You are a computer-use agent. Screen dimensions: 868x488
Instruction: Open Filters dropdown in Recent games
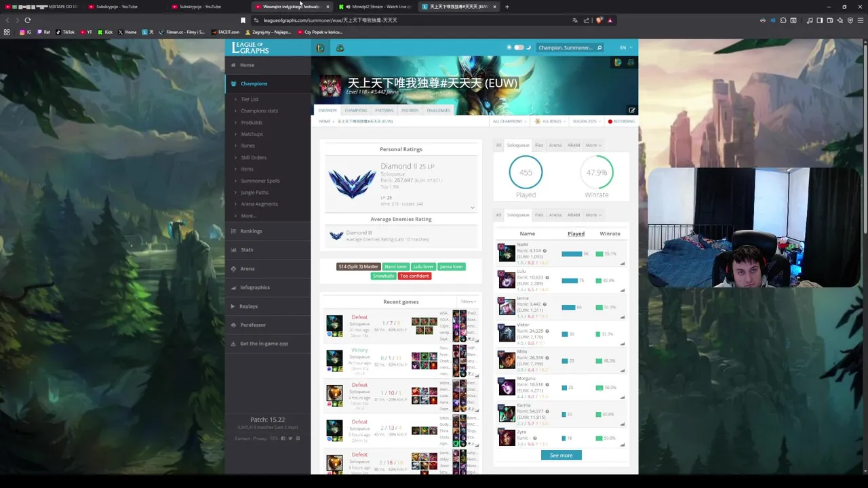[x=469, y=302]
